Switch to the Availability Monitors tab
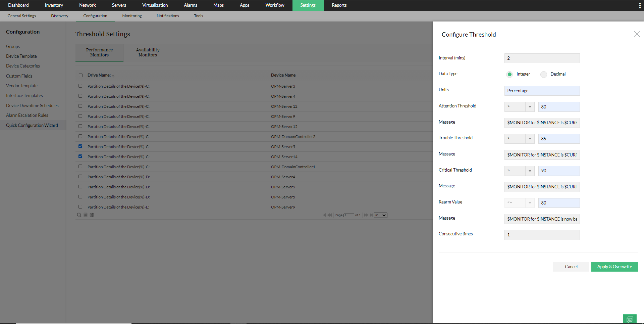The width and height of the screenshot is (644, 324). (x=148, y=52)
